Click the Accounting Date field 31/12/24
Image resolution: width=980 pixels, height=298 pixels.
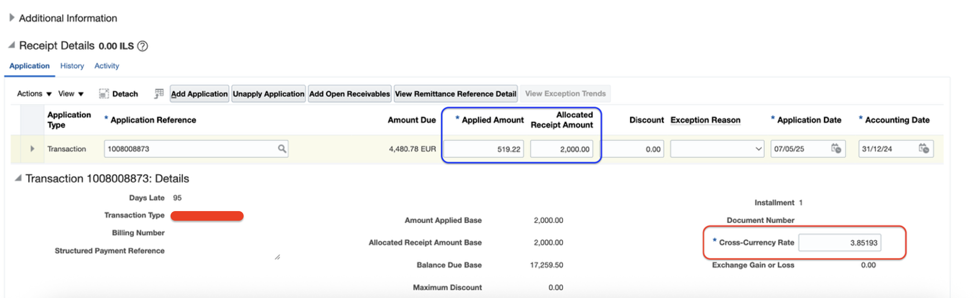click(x=896, y=149)
